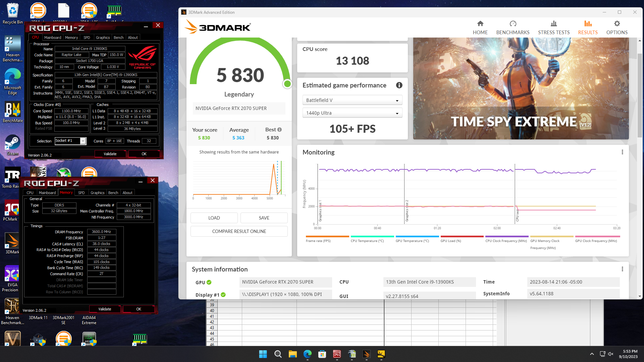Click Validate in lower CPU-Z window
The height and width of the screenshot is (362, 644).
[105, 309]
